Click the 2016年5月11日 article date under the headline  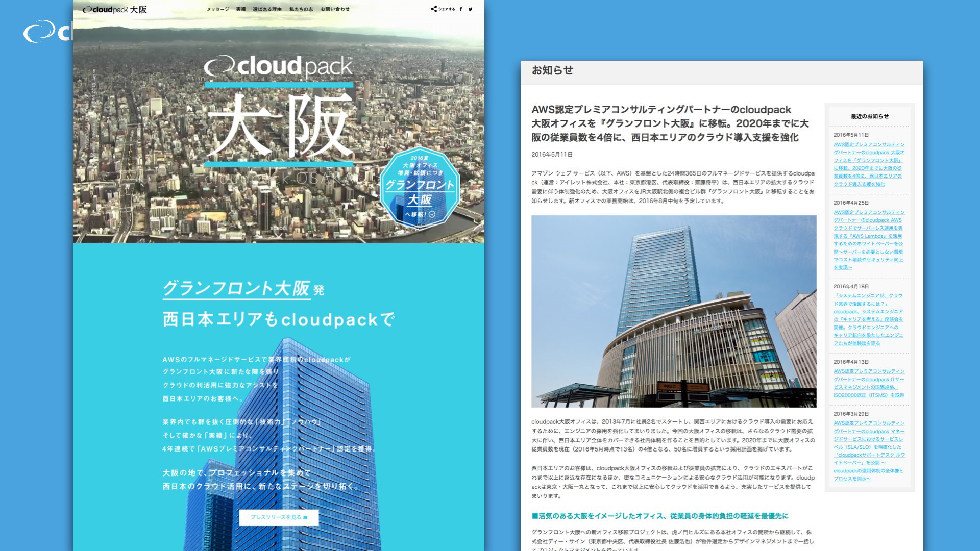point(552,155)
